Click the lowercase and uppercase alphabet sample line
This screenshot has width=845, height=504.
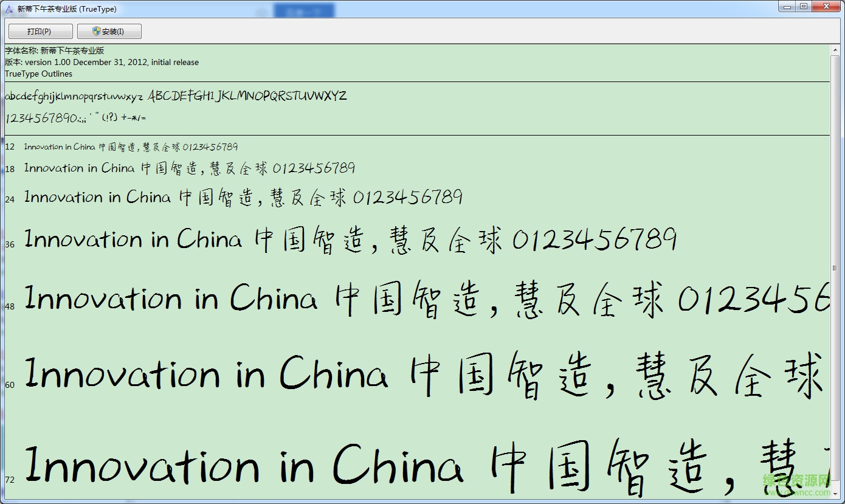(176, 96)
